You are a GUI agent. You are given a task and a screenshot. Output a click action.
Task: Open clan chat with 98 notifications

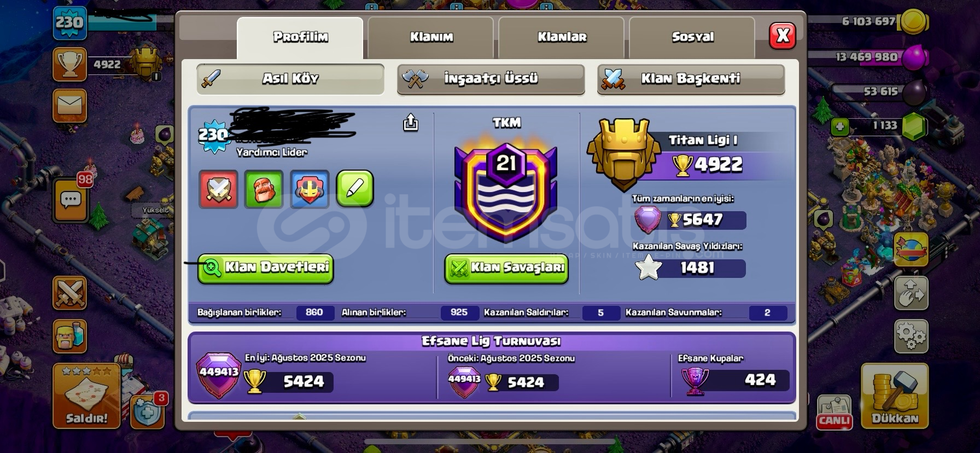tap(71, 199)
